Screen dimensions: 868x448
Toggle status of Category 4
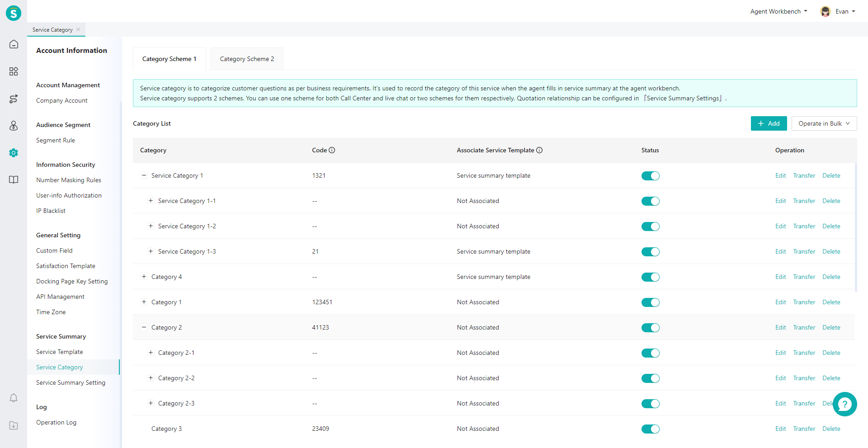[x=650, y=277]
